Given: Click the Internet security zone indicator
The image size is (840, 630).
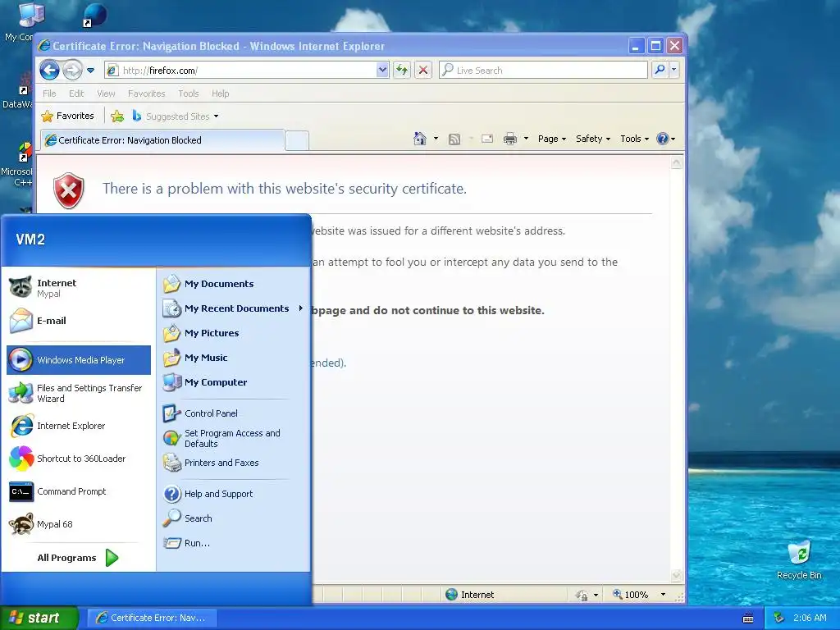Looking at the screenshot, I should [x=470, y=595].
